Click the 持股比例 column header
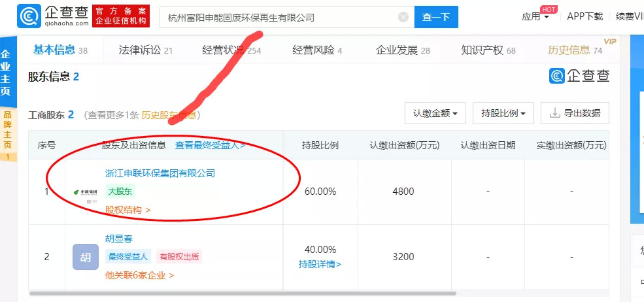 click(x=320, y=145)
